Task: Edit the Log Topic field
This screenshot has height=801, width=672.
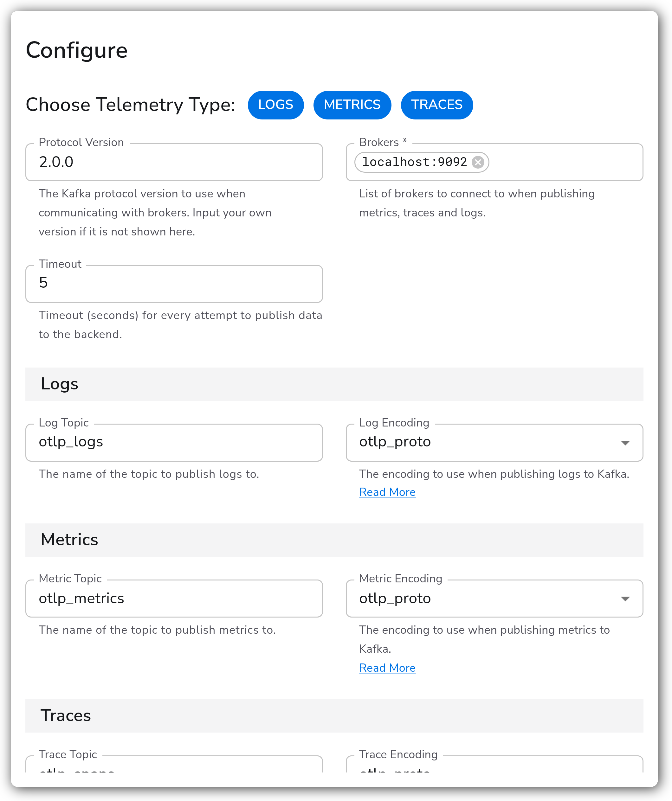Action: (174, 442)
